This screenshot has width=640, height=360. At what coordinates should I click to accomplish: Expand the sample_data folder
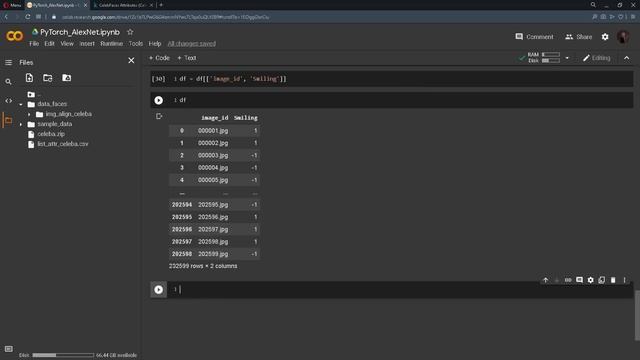21,124
